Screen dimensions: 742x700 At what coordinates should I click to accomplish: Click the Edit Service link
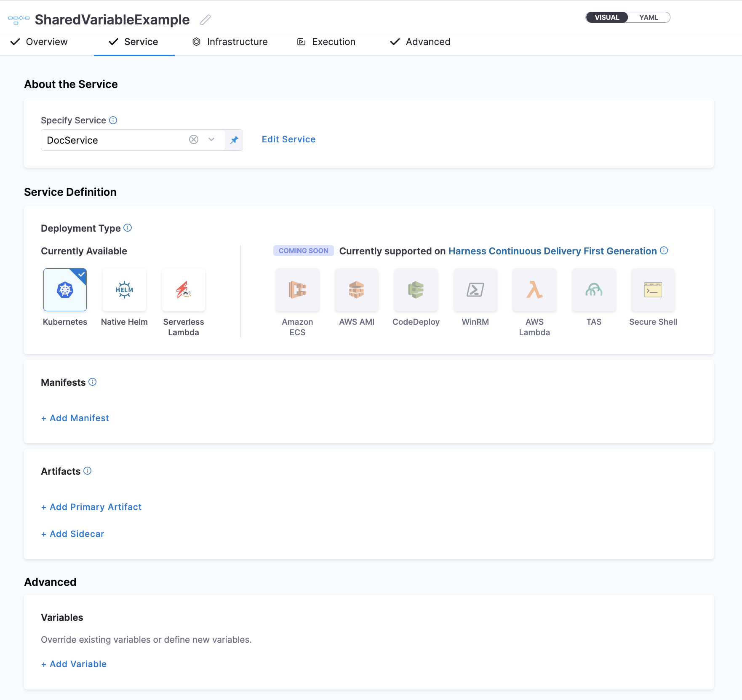click(288, 139)
